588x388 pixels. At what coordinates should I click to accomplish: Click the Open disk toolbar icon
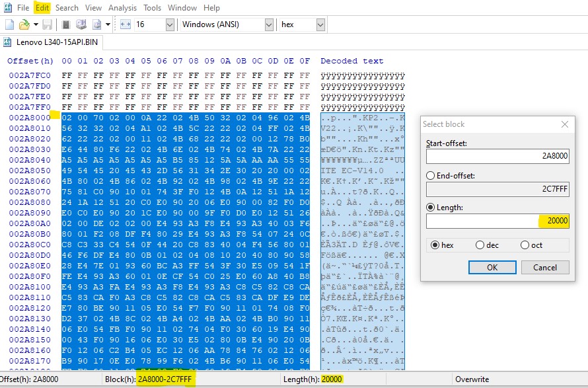tap(81, 24)
